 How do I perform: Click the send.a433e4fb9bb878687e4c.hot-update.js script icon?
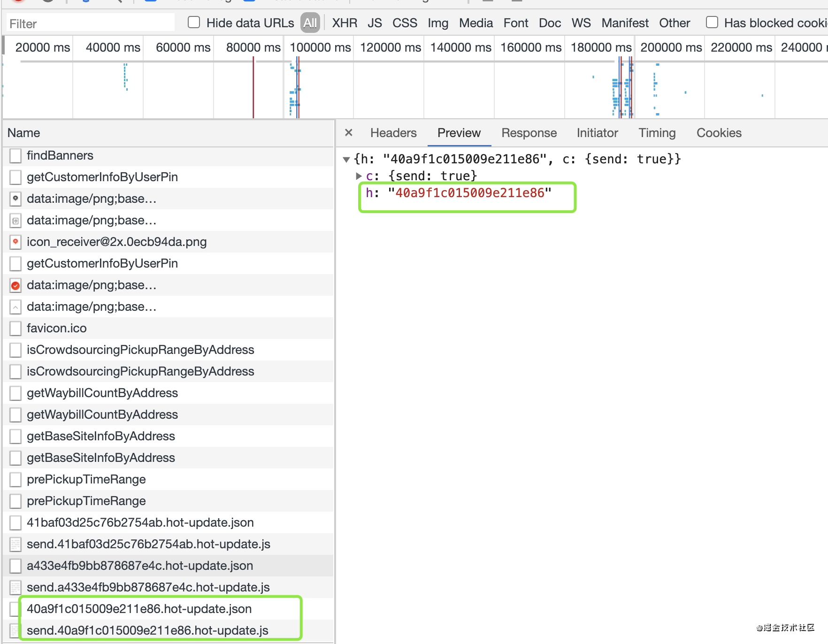(x=15, y=587)
